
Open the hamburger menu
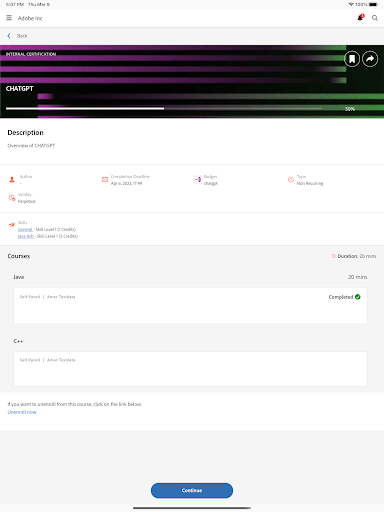tap(9, 18)
